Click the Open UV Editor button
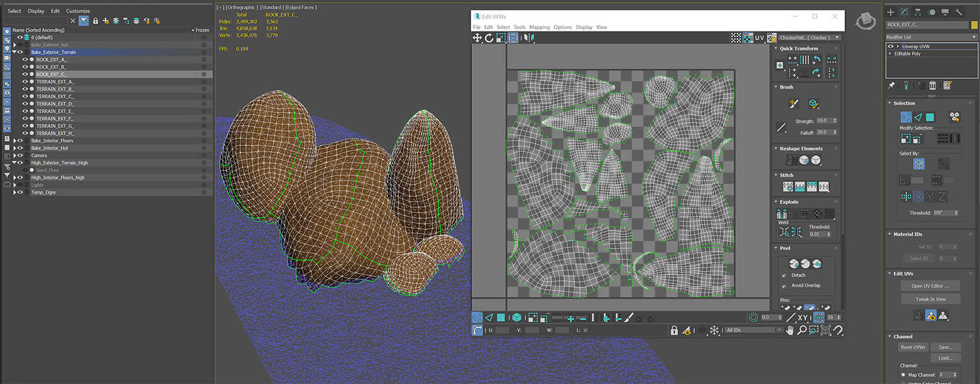Screen dimensions: 980x384 click(930, 285)
